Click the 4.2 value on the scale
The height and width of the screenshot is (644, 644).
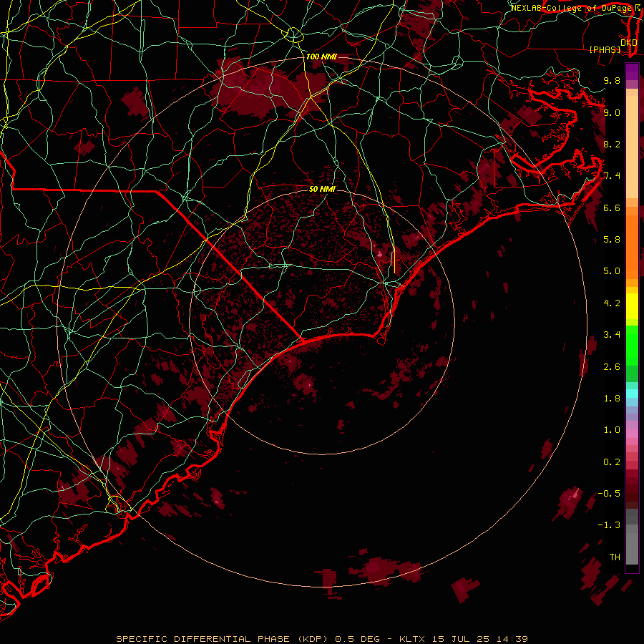point(612,303)
